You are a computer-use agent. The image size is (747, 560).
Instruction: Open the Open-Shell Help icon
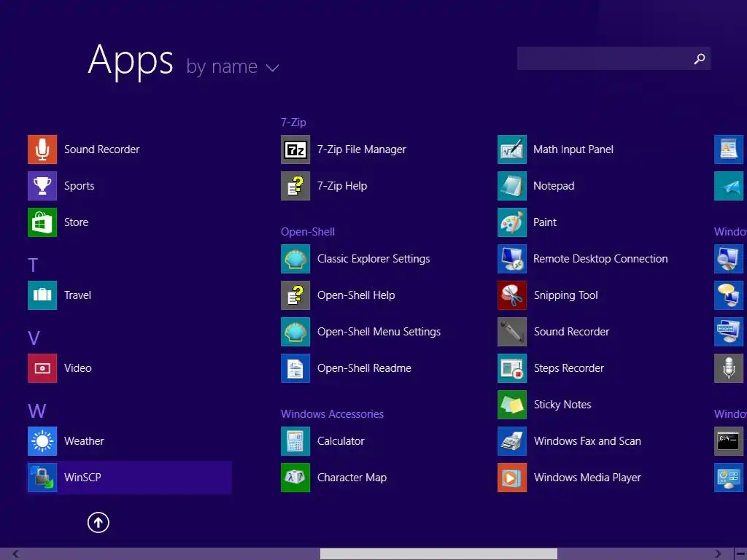(295, 295)
